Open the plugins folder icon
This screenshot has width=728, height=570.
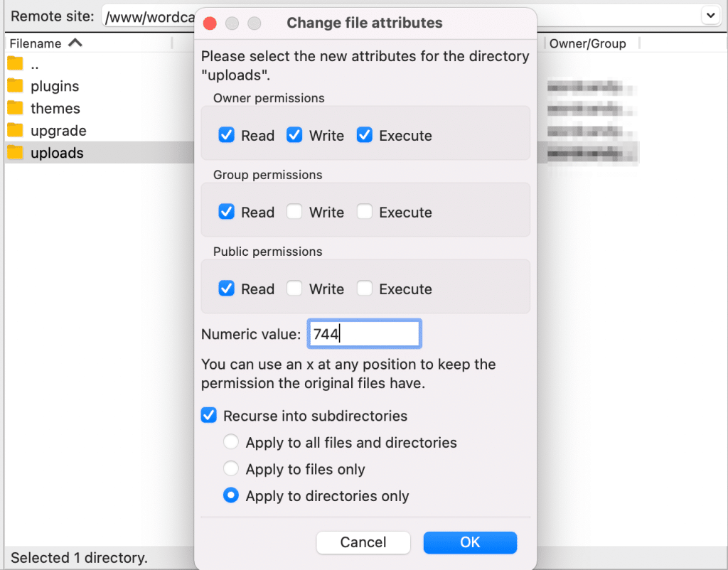click(x=15, y=85)
